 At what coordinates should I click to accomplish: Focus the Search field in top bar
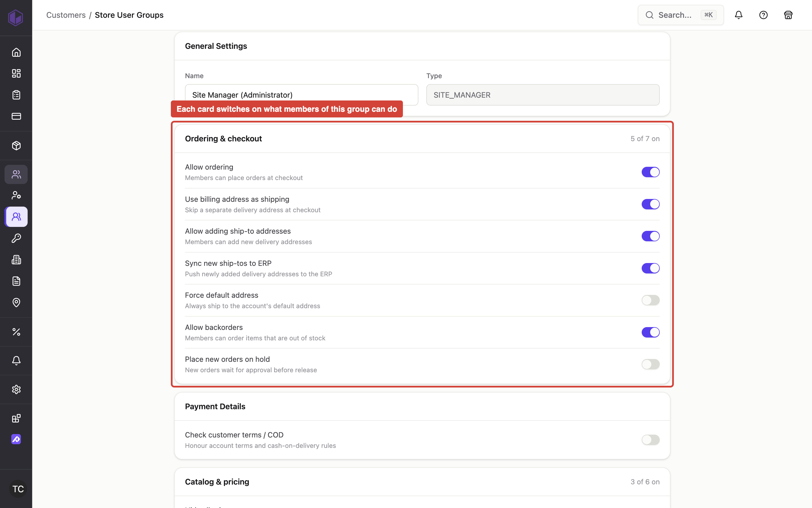(680, 15)
